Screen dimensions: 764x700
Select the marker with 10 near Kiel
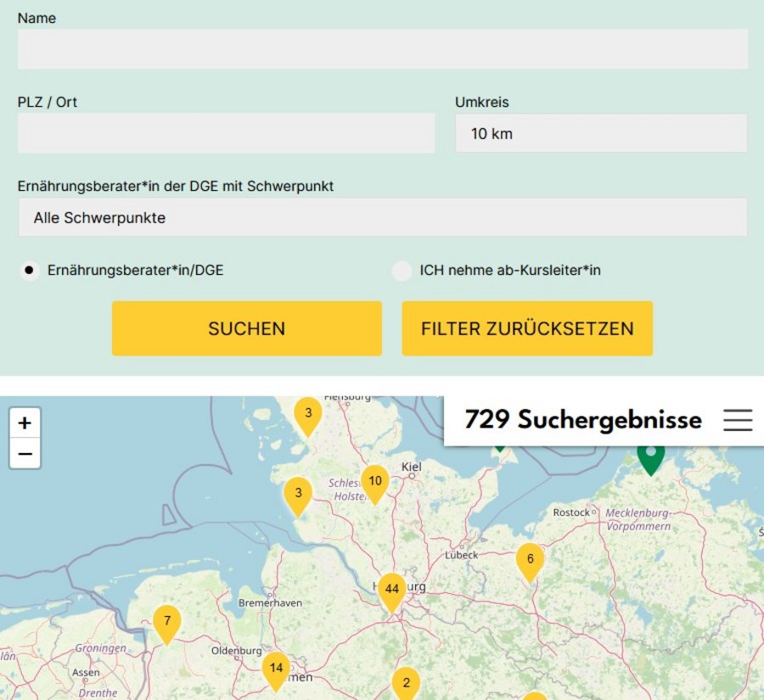pyautogui.click(x=376, y=482)
